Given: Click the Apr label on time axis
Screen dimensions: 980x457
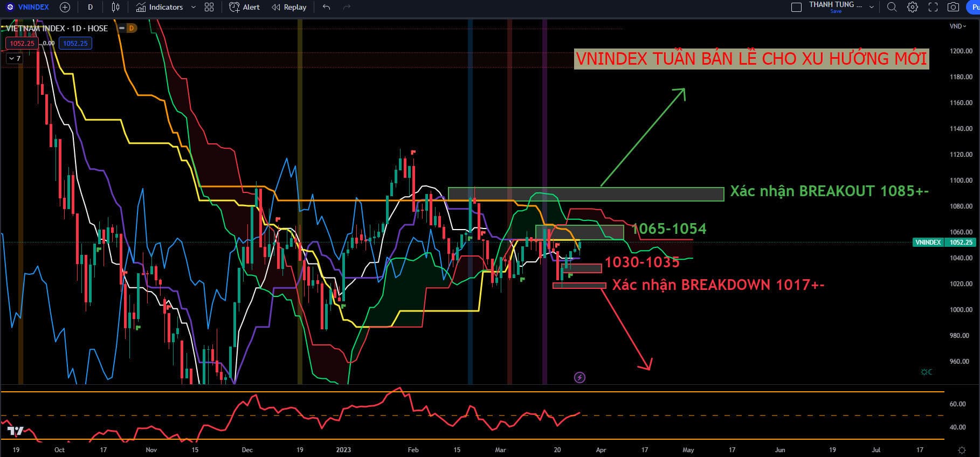Looking at the screenshot, I should click(x=601, y=450).
